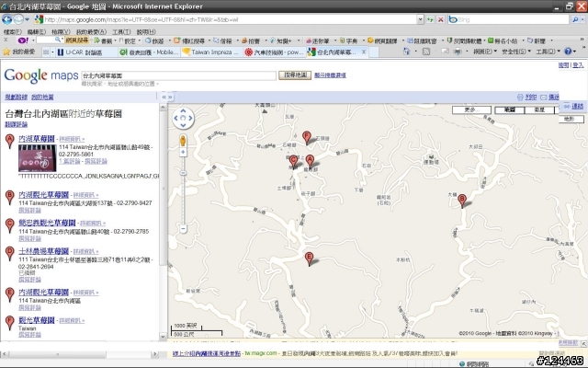This screenshot has height=368, width=588.
Task: Switch map to 衛星 satellite view
Action: tap(539, 110)
